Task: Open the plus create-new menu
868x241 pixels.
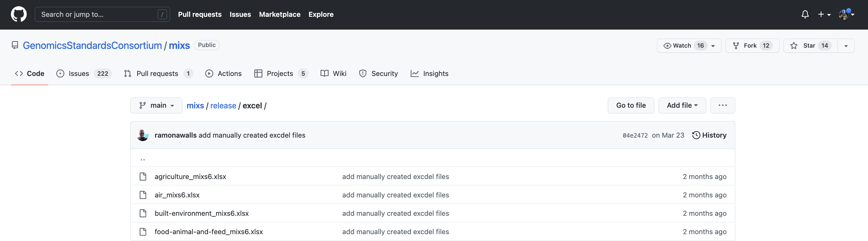Action: 824,14
